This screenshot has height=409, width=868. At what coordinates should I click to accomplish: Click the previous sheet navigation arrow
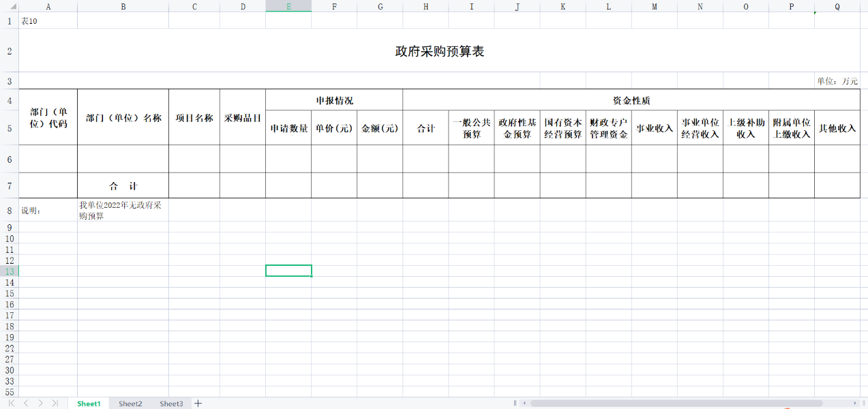(x=27, y=403)
